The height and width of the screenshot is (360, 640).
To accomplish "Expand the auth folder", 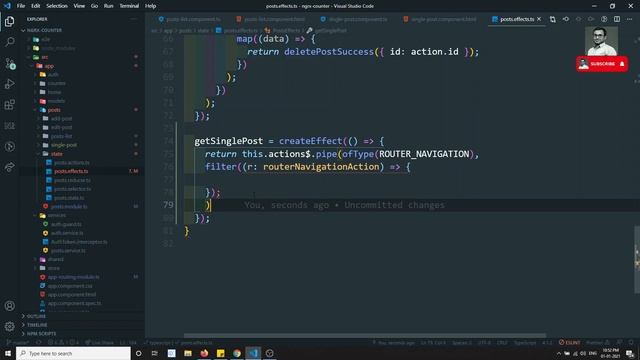I will click(x=53, y=75).
